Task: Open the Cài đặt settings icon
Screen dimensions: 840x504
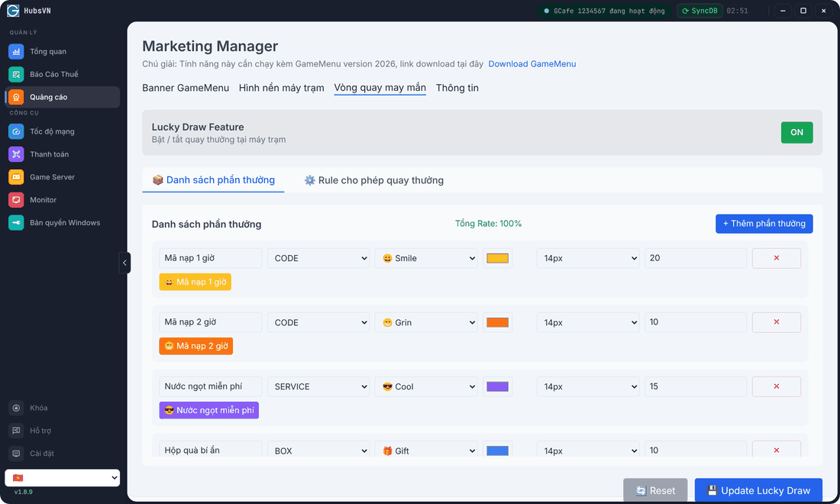Action: click(x=16, y=454)
